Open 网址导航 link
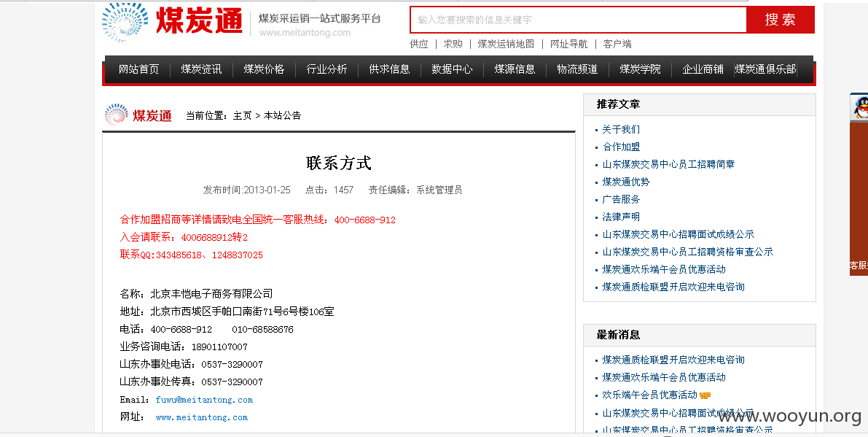This screenshot has width=868, height=437. pos(569,44)
